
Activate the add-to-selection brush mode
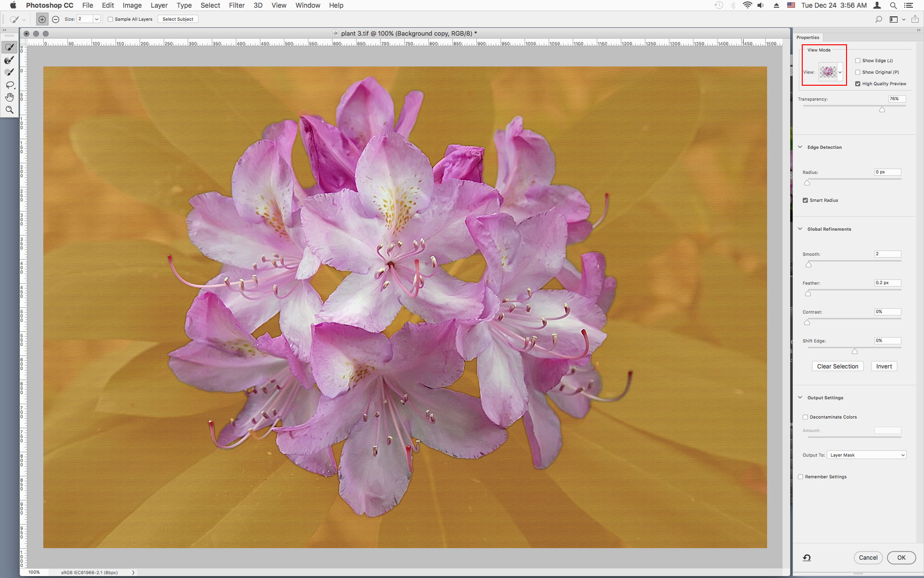[42, 19]
